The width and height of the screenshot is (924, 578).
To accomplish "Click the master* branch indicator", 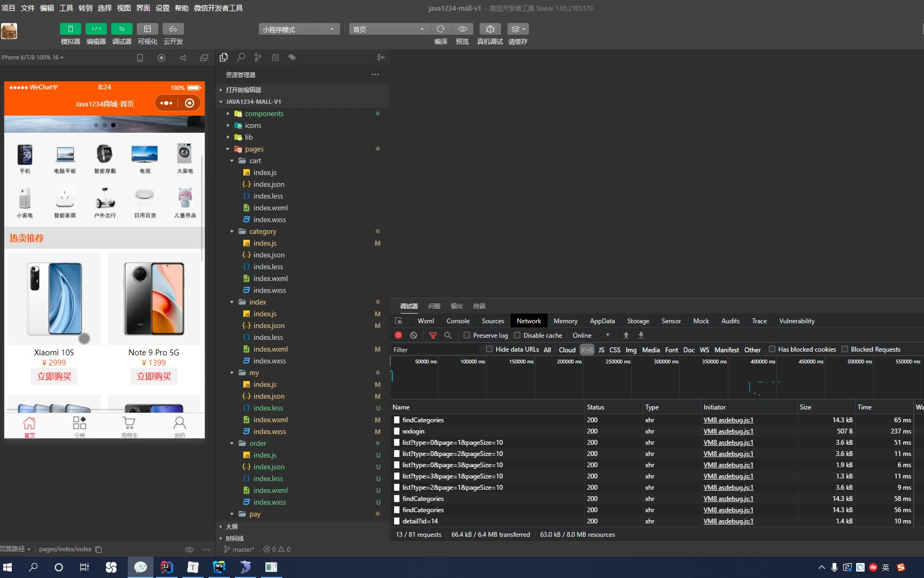I will point(239,549).
